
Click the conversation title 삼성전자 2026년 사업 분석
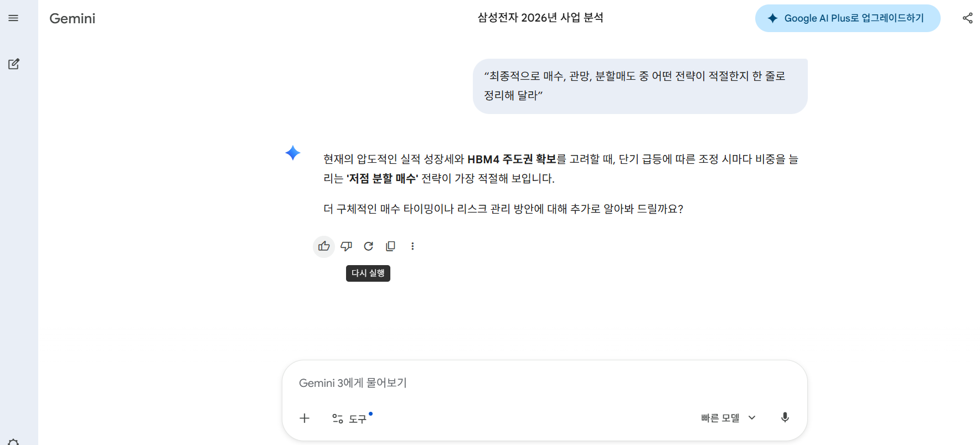pyautogui.click(x=540, y=18)
